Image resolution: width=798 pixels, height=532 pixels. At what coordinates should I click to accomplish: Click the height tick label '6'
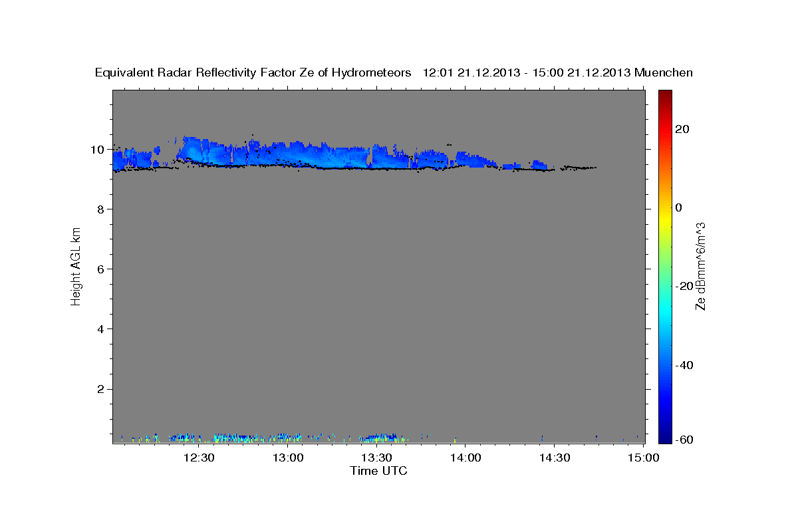point(101,269)
